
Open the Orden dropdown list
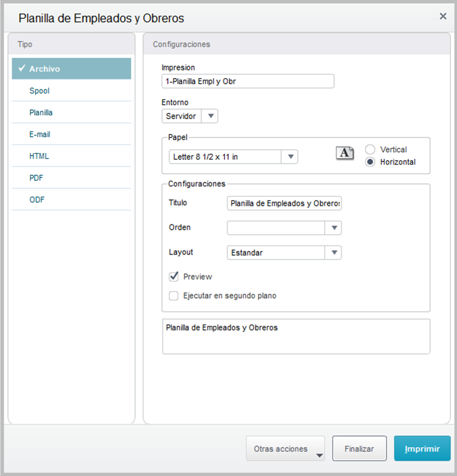[x=334, y=228]
